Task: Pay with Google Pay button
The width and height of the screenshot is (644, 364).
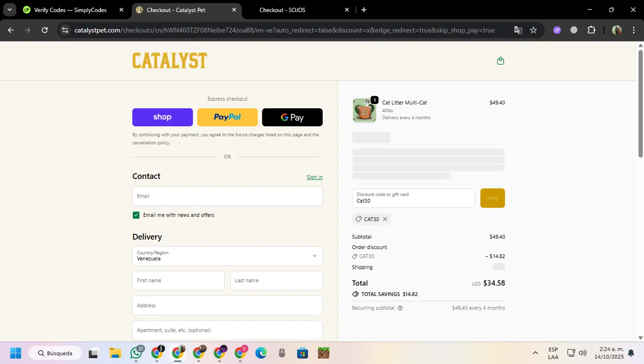Action: click(x=292, y=117)
